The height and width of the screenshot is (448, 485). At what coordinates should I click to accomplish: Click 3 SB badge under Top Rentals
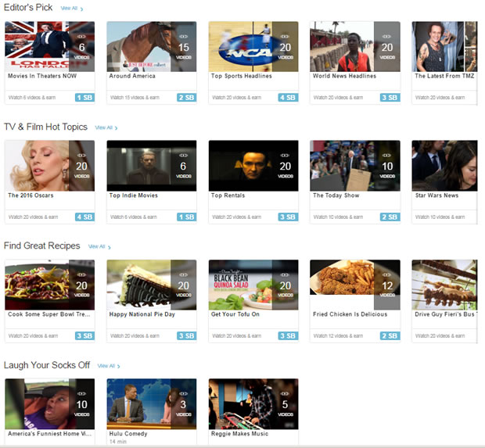(x=289, y=217)
